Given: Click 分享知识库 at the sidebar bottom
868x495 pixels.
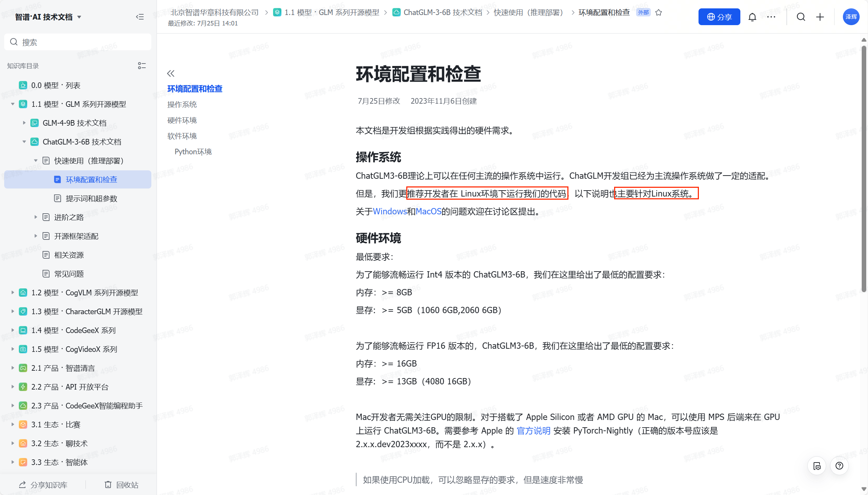Looking at the screenshot, I should coord(43,485).
